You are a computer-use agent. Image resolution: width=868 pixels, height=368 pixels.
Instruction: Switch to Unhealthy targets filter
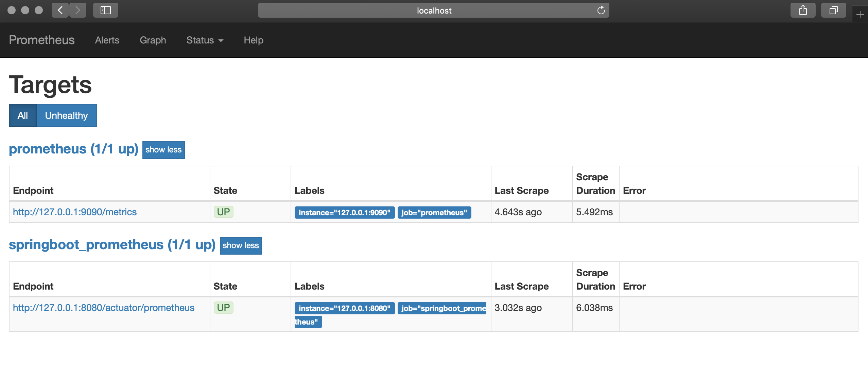[x=67, y=115]
